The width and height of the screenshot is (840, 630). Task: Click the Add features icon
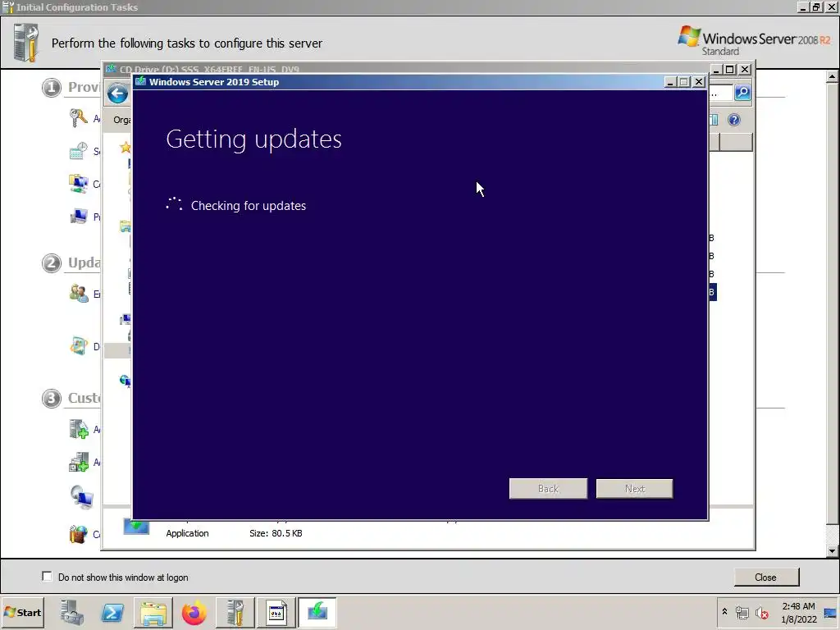(x=79, y=462)
